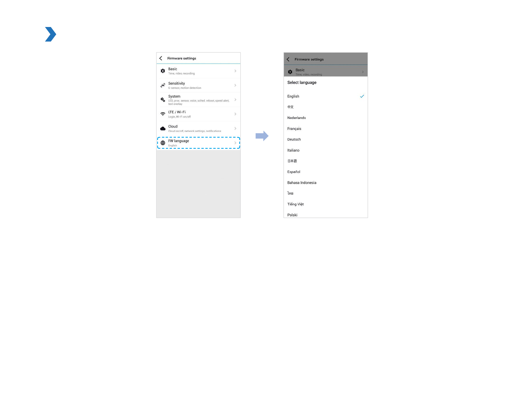Select Polski language option
Screen dimensions: 525x420
[x=326, y=214]
